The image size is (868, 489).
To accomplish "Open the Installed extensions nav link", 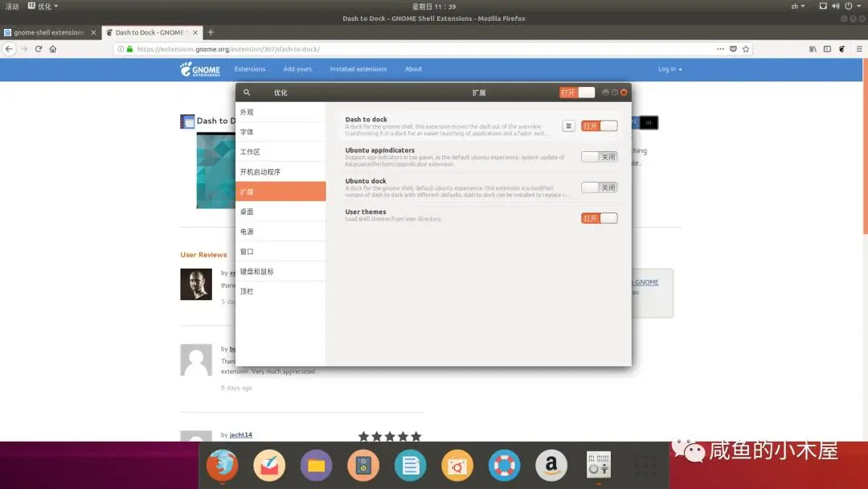I will (358, 69).
